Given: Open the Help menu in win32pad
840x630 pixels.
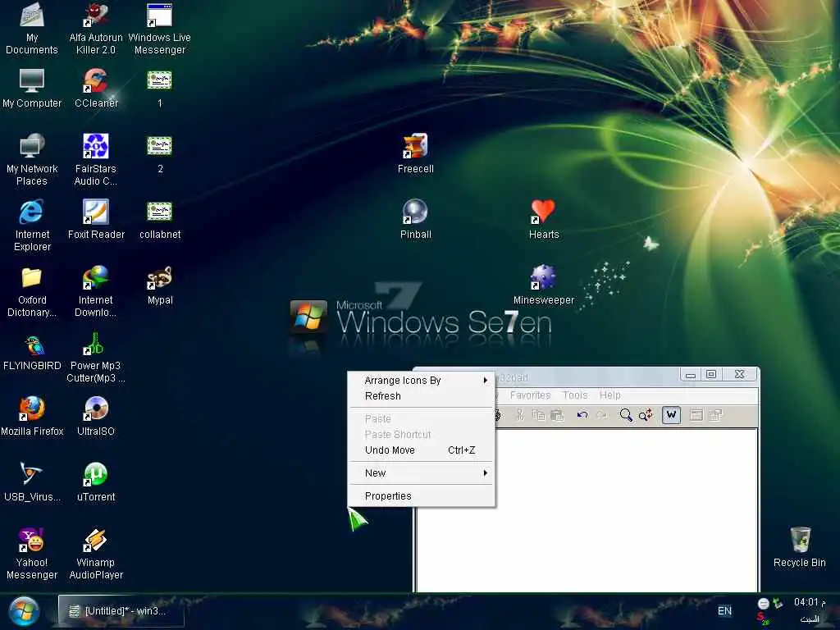Looking at the screenshot, I should 609,395.
